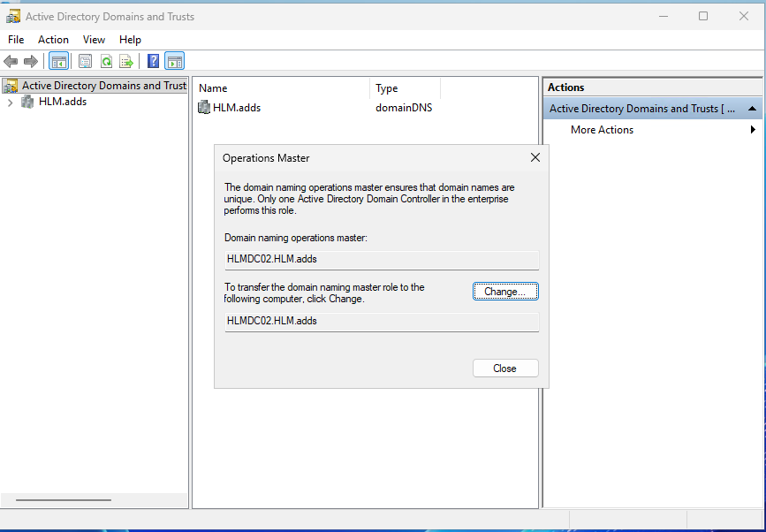The height and width of the screenshot is (532, 766).
Task: Click the Export List toolbar icon
Action: pyautogui.click(x=126, y=61)
